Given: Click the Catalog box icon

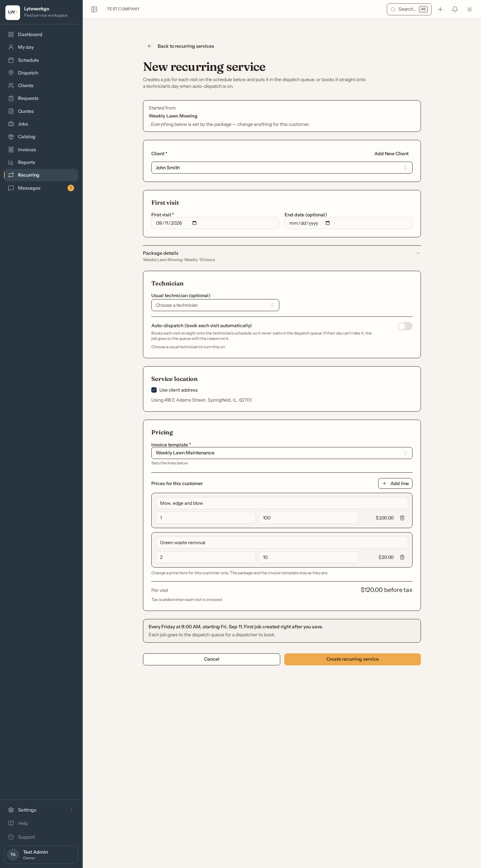Looking at the screenshot, I should click(11, 137).
